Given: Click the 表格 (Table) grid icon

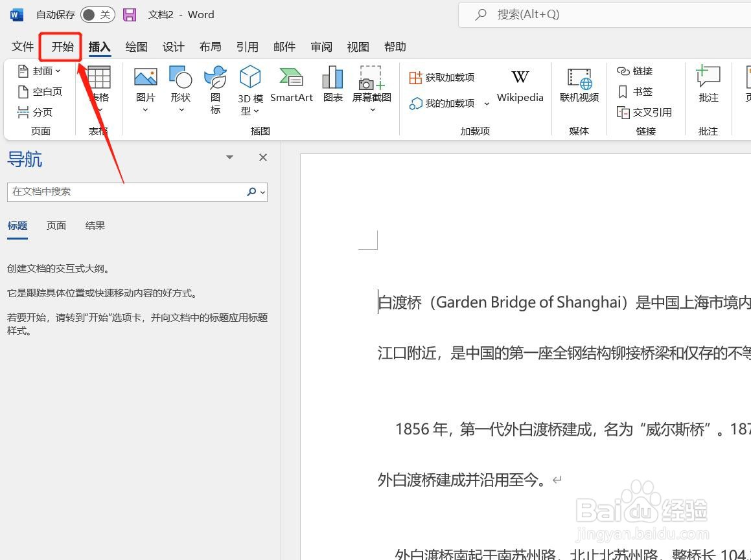Looking at the screenshot, I should pos(99,77).
